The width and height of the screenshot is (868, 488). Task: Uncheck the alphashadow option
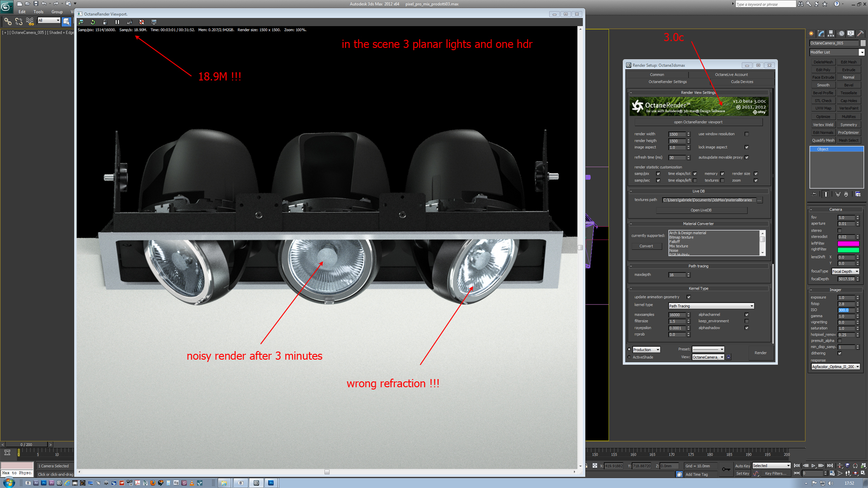point(746,328)
